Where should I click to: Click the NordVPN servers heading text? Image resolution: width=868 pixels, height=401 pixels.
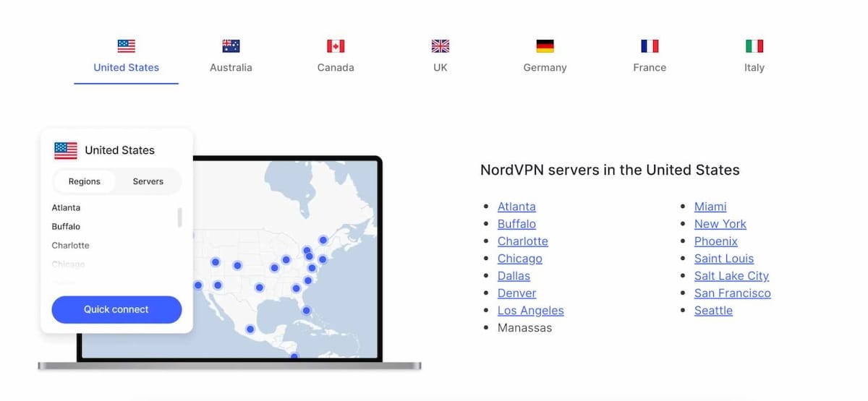610,171
